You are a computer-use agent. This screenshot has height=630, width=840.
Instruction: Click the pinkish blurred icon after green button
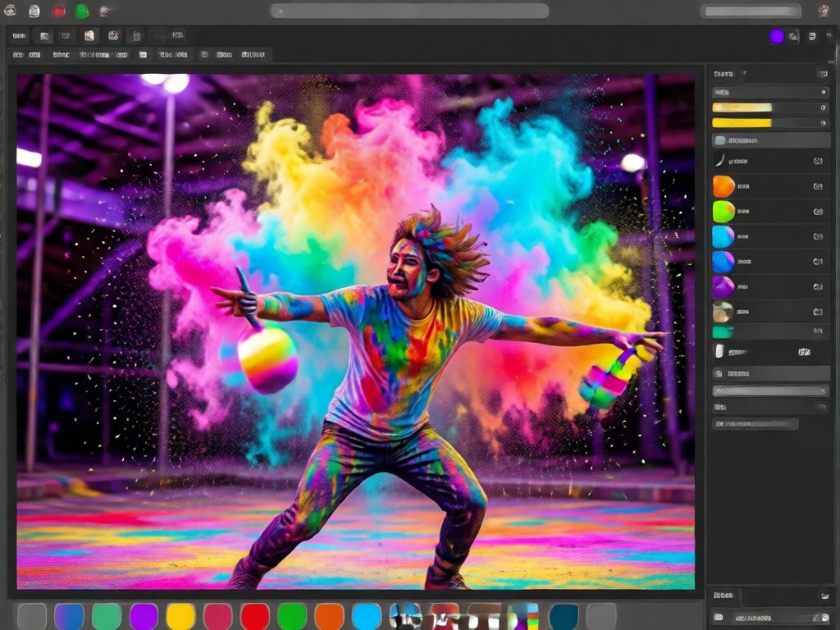[106, 11]
